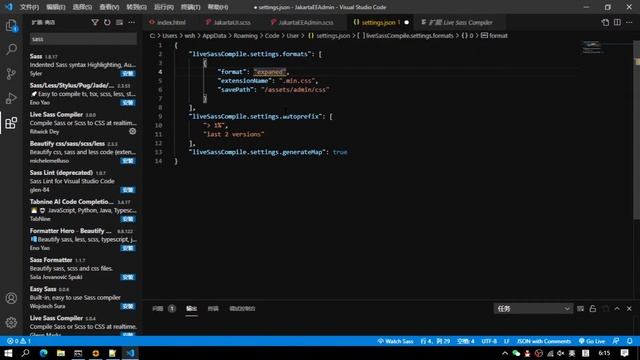Open feedback icon in status bar

(616, 341)
